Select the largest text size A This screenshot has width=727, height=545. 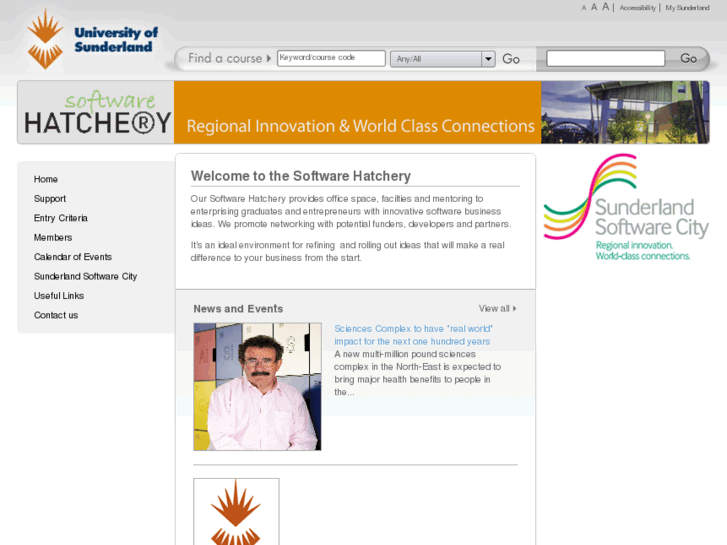[x=606, y=6]
